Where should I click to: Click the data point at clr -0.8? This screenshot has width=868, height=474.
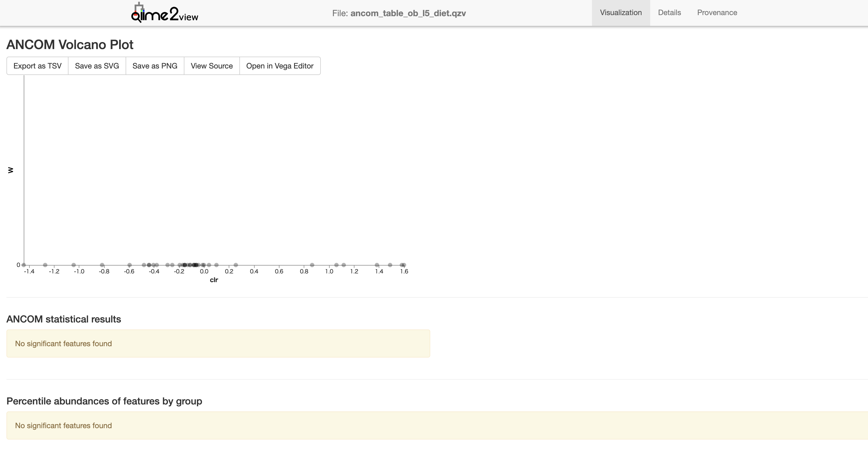[102, 265]
